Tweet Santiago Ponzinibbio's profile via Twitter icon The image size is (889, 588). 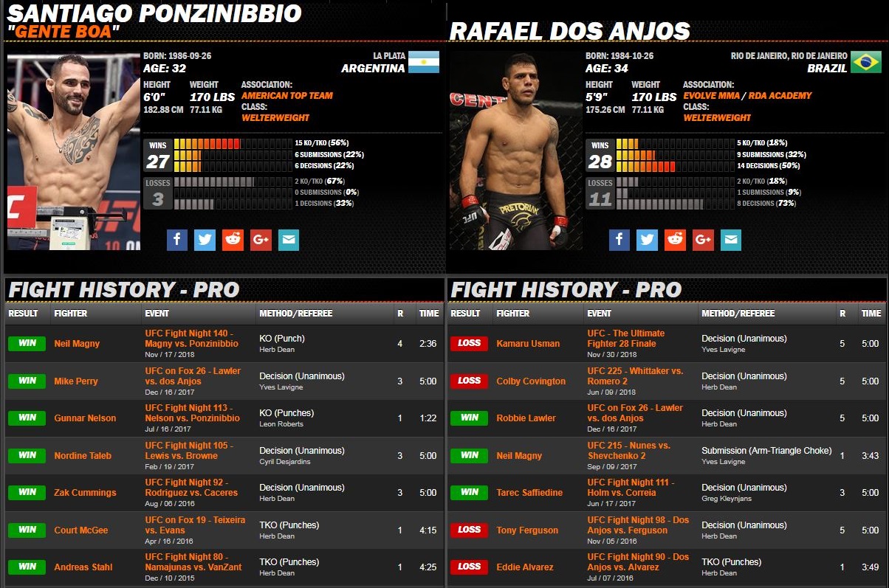[x=205, y=240]
